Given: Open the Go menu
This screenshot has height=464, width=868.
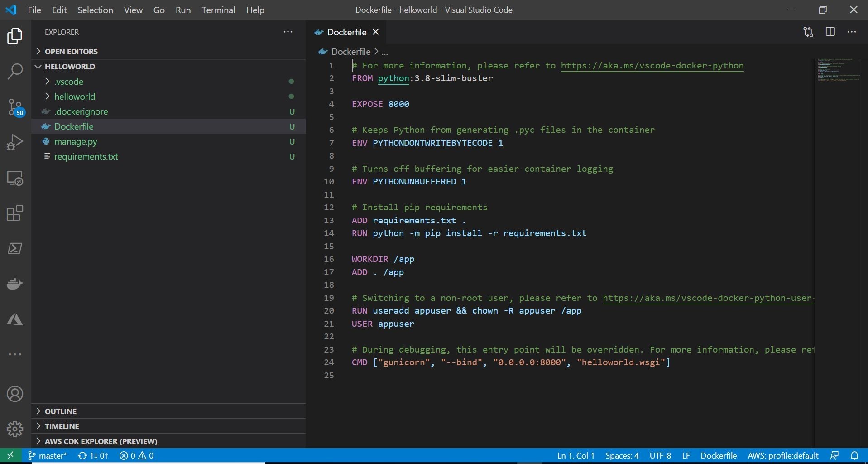Looking at the screenshot, I should (x=159, y=10).
